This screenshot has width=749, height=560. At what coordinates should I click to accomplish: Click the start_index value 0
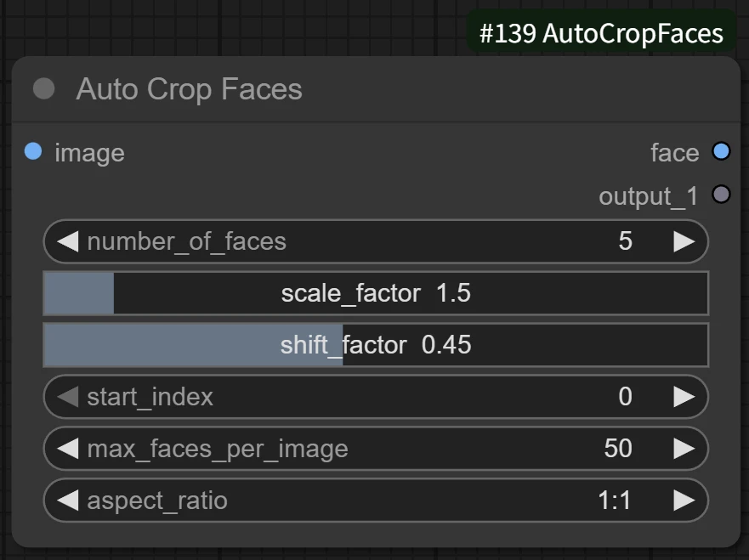click(x=625, y=397)
